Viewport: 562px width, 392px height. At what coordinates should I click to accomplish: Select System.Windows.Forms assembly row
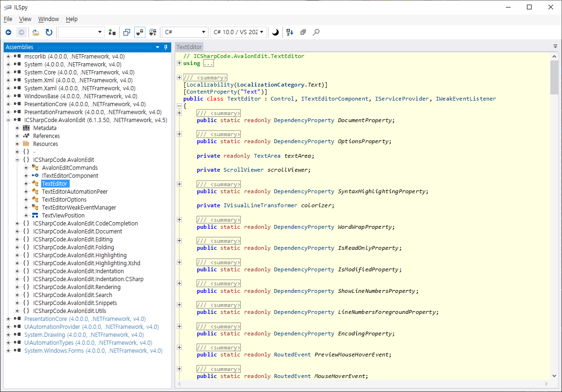(x=93, y=351)
